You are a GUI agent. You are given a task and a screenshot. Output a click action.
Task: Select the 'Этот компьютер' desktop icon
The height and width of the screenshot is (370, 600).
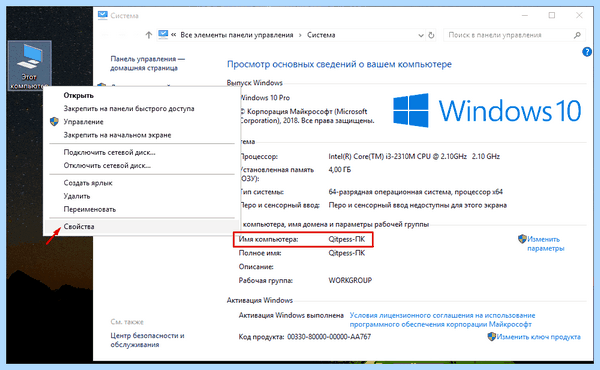pos(29,65)
